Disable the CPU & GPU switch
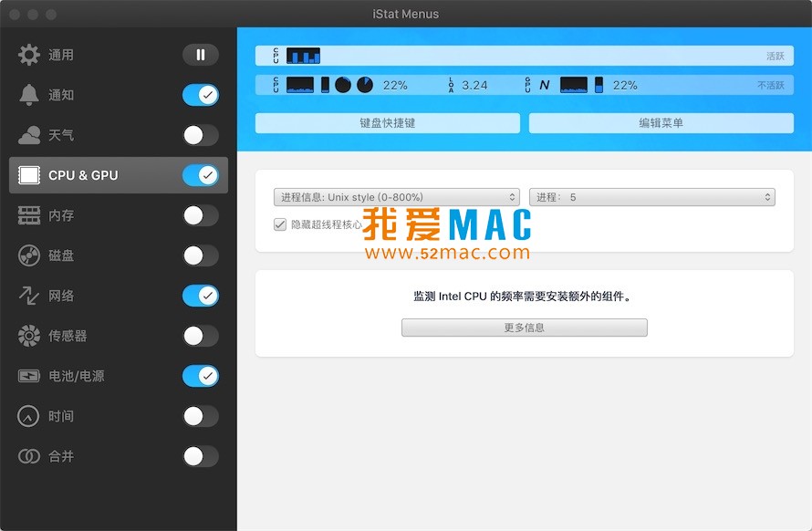Screen dimensions: 812x531 coord(201,175)
